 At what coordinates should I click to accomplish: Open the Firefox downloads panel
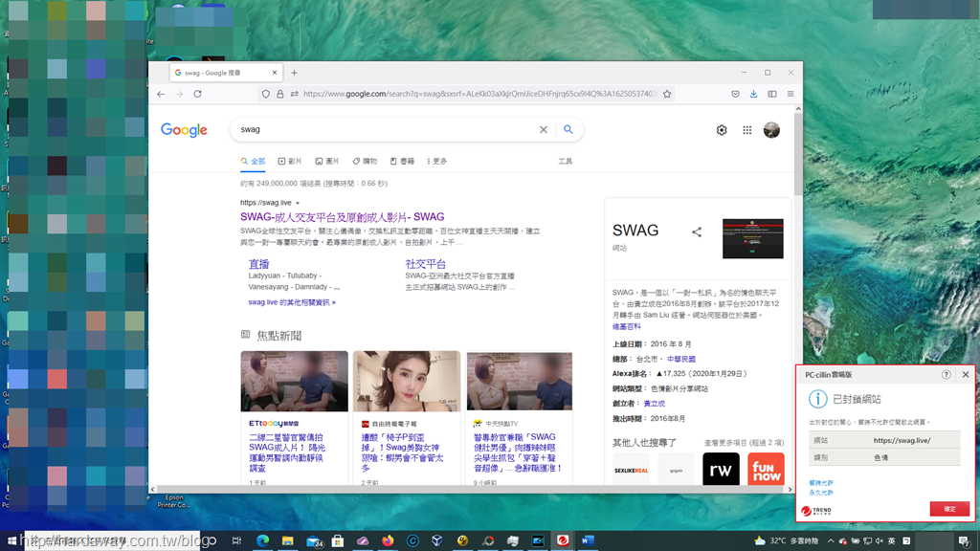coord(754,94)
